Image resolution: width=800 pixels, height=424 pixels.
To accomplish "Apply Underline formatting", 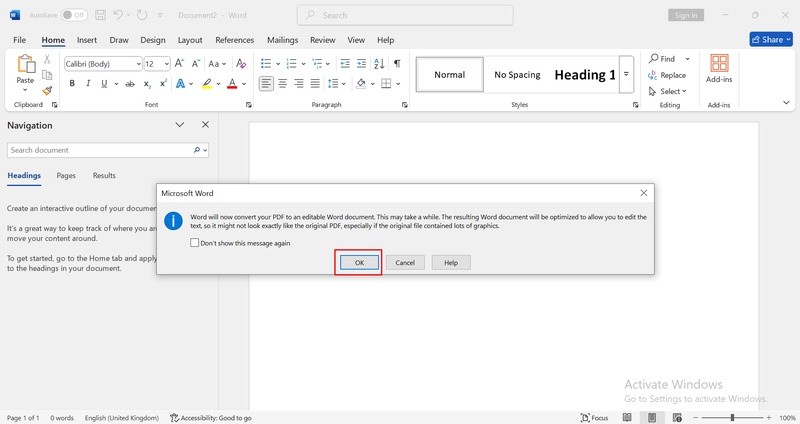I will point(104,83).
